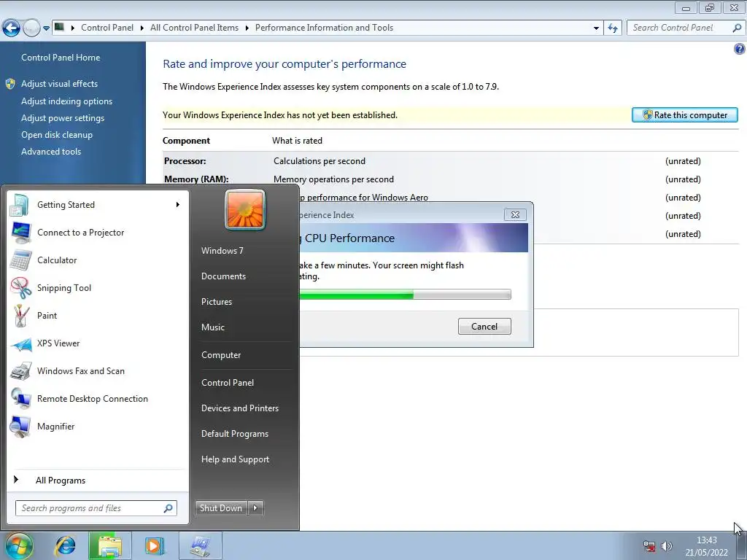Open Adjust power settings link
The image size is (747, 560).
coord(63,118)
